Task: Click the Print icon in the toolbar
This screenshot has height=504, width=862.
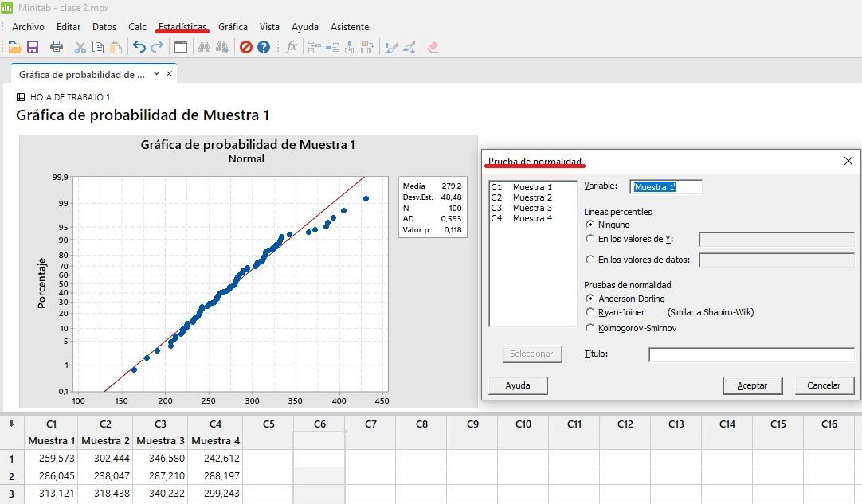Action: [x=57, y=47]
